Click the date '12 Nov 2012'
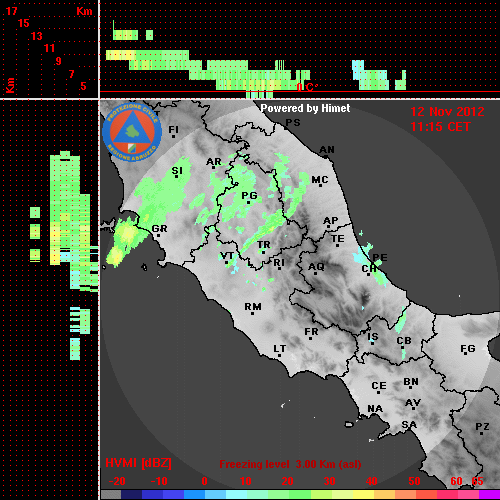This screenshot has width=500, height=500. [x=447, y=112]
